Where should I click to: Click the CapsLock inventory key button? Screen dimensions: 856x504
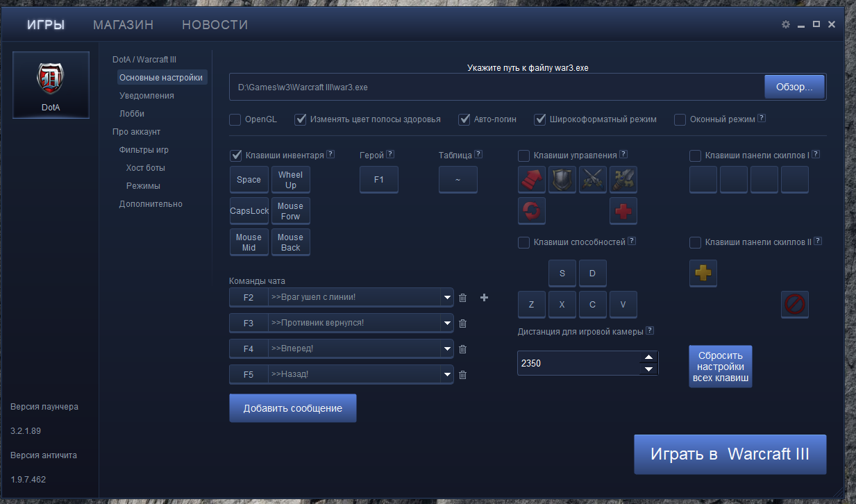(249, 210)
